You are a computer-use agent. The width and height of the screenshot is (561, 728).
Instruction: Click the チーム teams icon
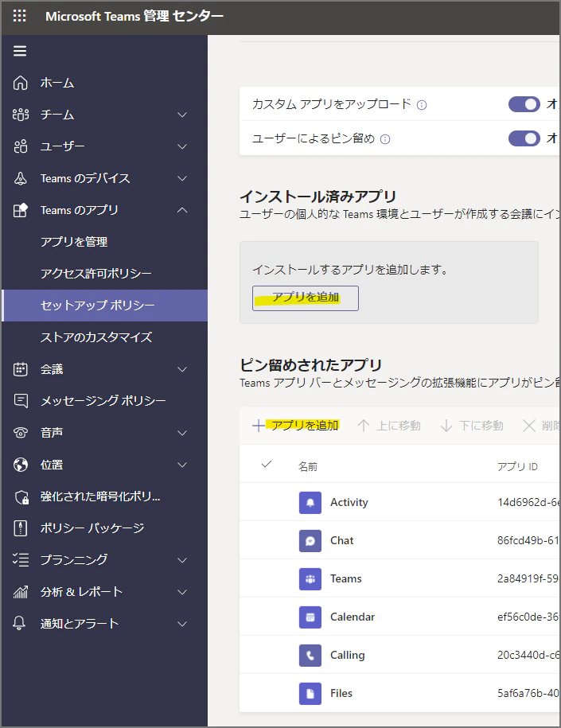(20, 115)
